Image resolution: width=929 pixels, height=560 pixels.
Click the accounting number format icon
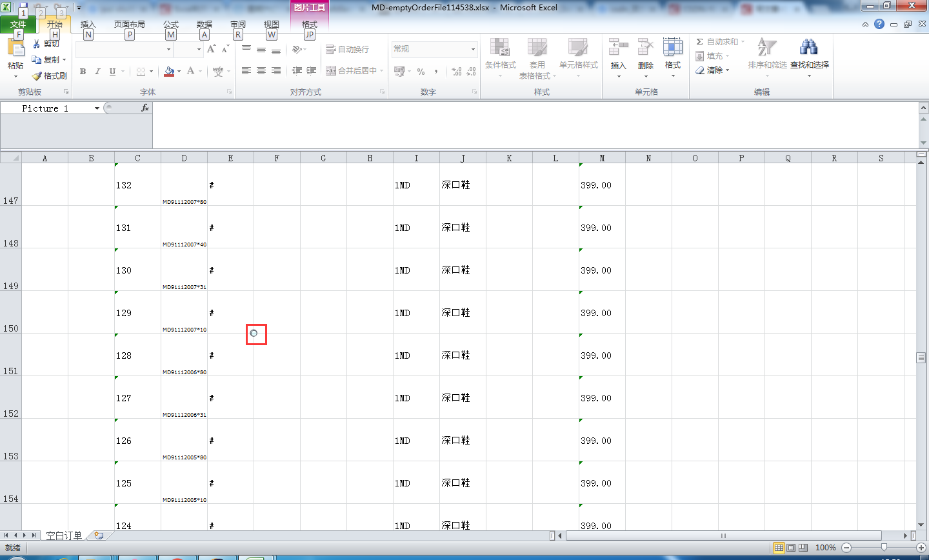tap(399, 71)
